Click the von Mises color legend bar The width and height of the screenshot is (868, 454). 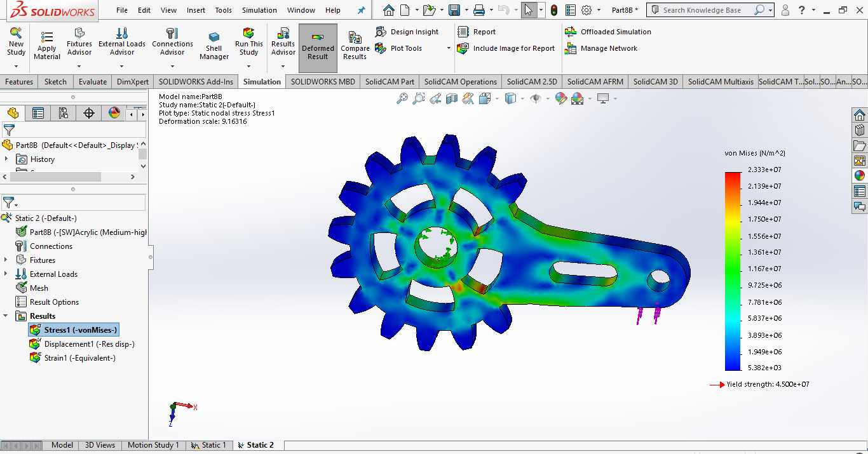click(733, 271)
